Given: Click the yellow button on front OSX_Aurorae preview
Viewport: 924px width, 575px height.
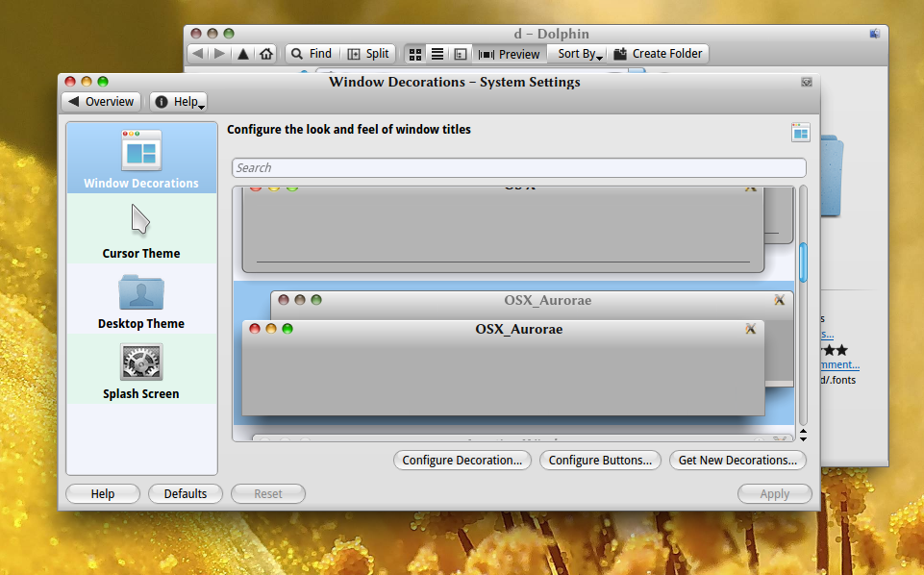Looking at the screenshot, I should (271, 329).
